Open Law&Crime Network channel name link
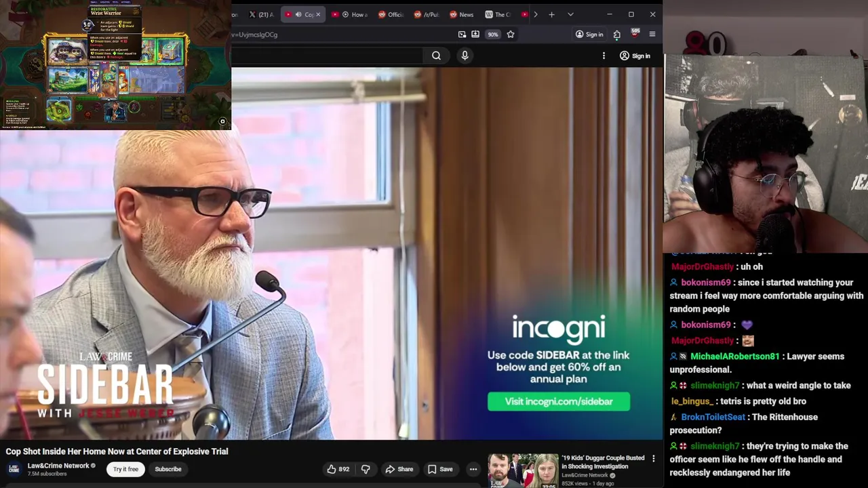 tap(58, 466)
